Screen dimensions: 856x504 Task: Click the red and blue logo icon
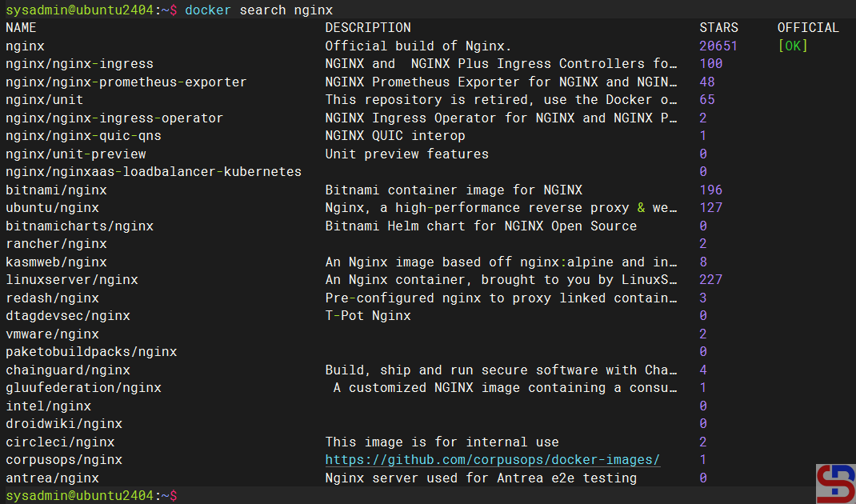(835, 483)
